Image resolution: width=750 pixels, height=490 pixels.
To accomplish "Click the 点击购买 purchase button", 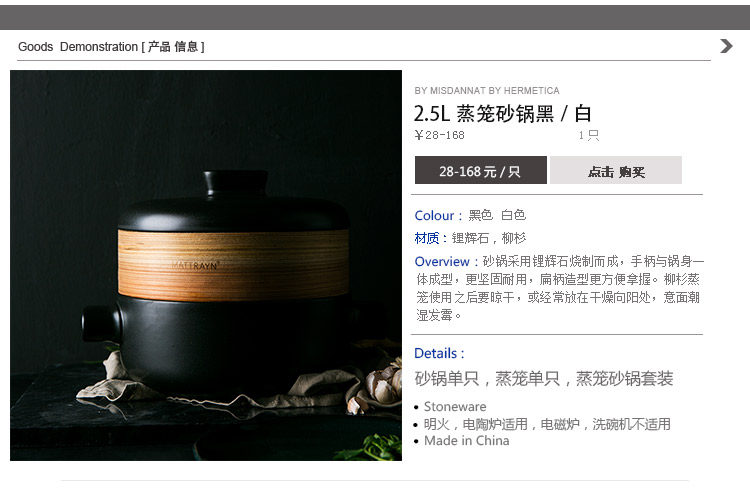I will click(x=616, y=170).
